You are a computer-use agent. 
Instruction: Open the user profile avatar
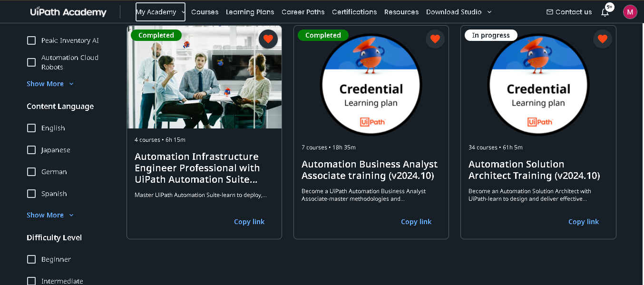point(630,12)
